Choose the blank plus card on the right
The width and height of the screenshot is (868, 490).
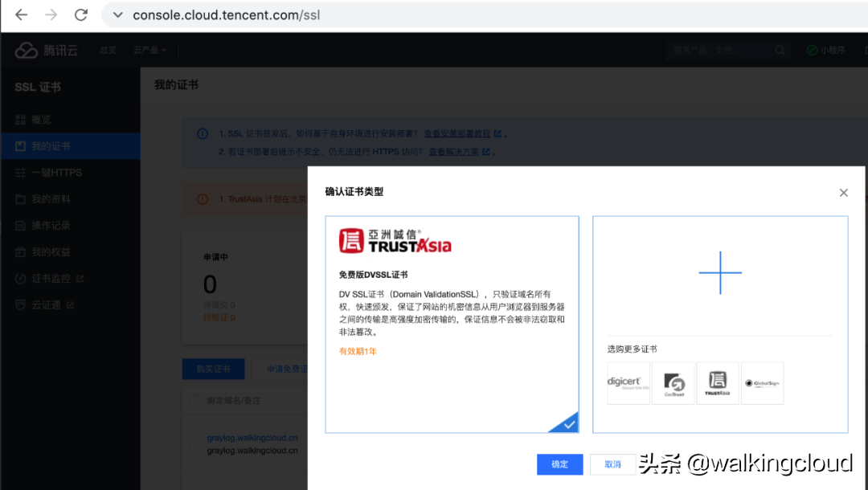click(720, 273)
